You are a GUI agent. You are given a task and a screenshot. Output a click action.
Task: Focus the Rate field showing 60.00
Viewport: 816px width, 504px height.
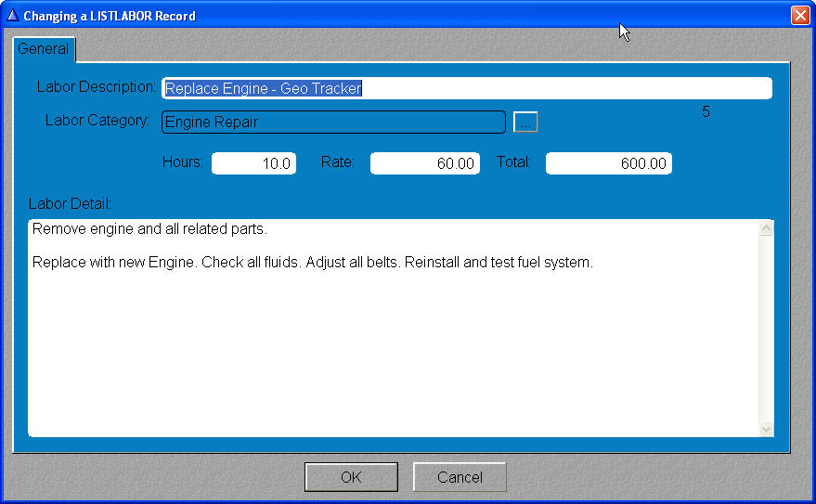click(424, 163)
